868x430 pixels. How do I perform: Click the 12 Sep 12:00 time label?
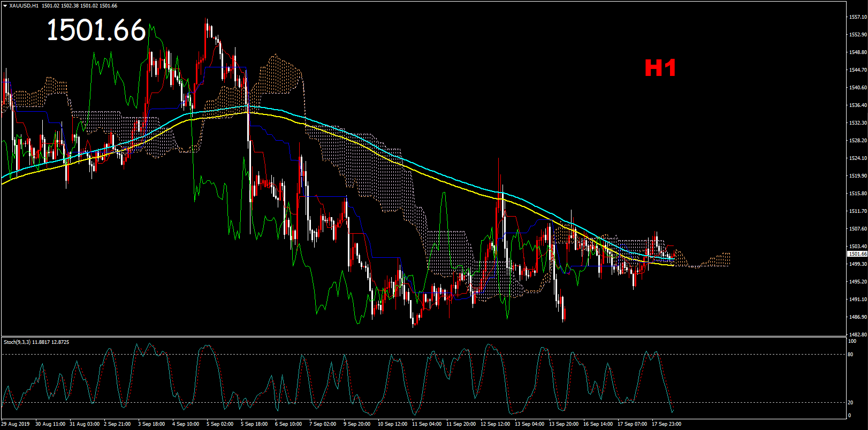pyautogui.click(x=495, y=424)
